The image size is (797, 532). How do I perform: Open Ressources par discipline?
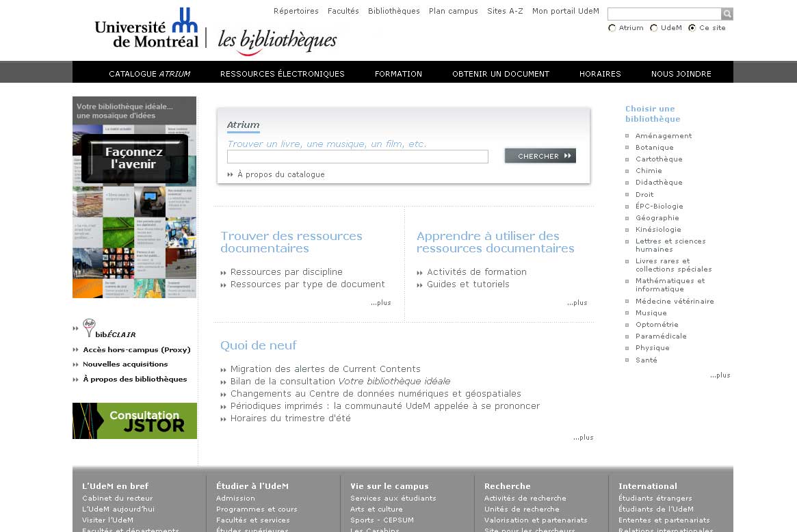point(286,272)
